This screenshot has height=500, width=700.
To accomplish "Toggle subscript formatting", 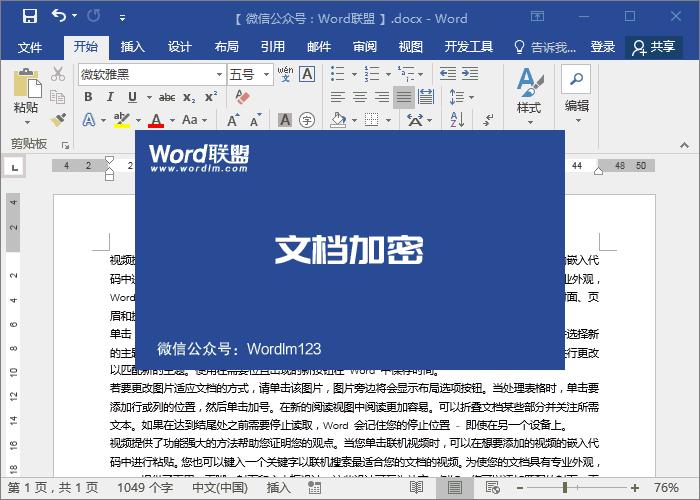I will click(189, 98).
